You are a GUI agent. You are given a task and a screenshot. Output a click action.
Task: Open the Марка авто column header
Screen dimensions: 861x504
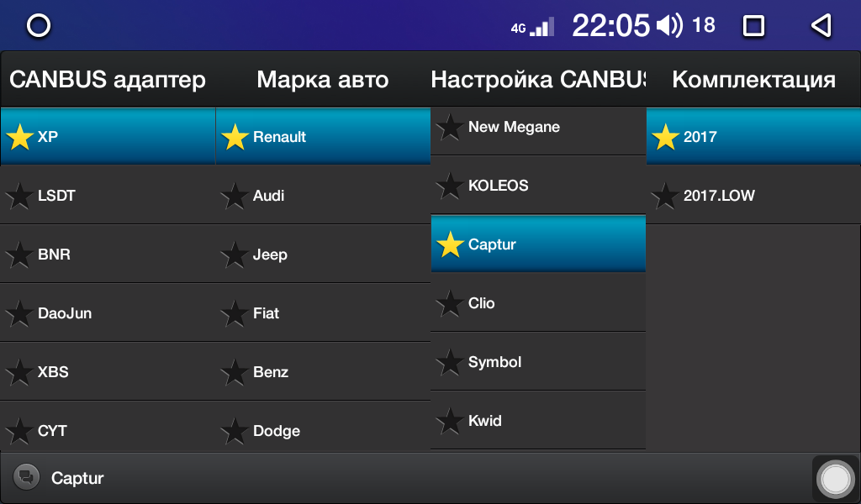[x=323, y=80]
